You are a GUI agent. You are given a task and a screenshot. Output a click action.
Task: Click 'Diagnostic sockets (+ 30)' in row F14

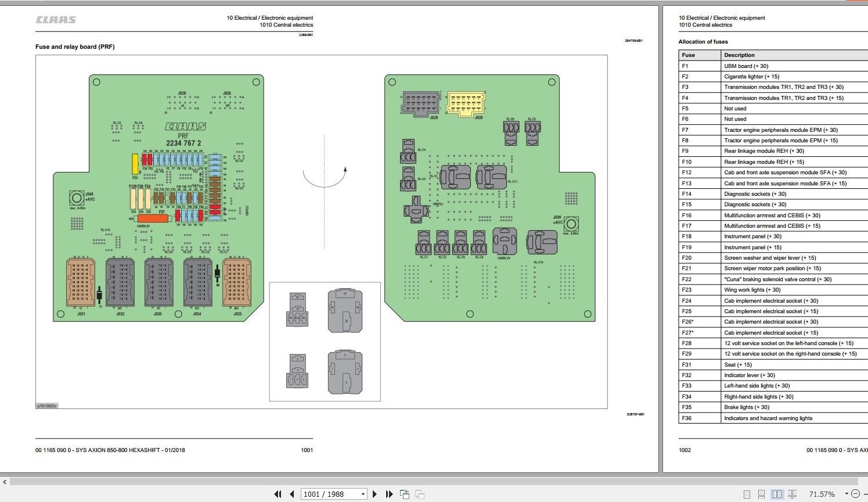(x=755, y=194)
